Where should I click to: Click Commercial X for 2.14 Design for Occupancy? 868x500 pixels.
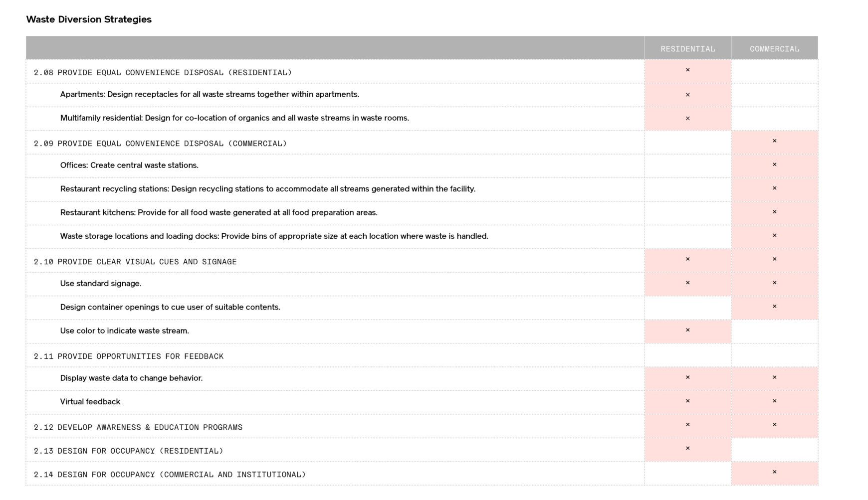[x=774, y=472]
